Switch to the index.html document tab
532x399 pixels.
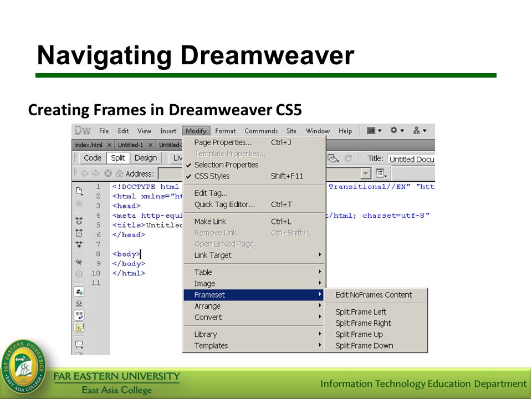point(89,145)
